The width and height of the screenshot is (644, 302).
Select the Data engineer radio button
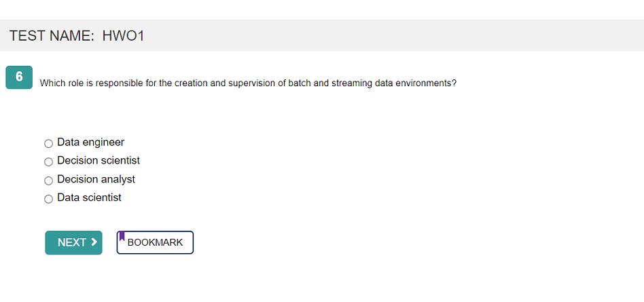[48, 144]
